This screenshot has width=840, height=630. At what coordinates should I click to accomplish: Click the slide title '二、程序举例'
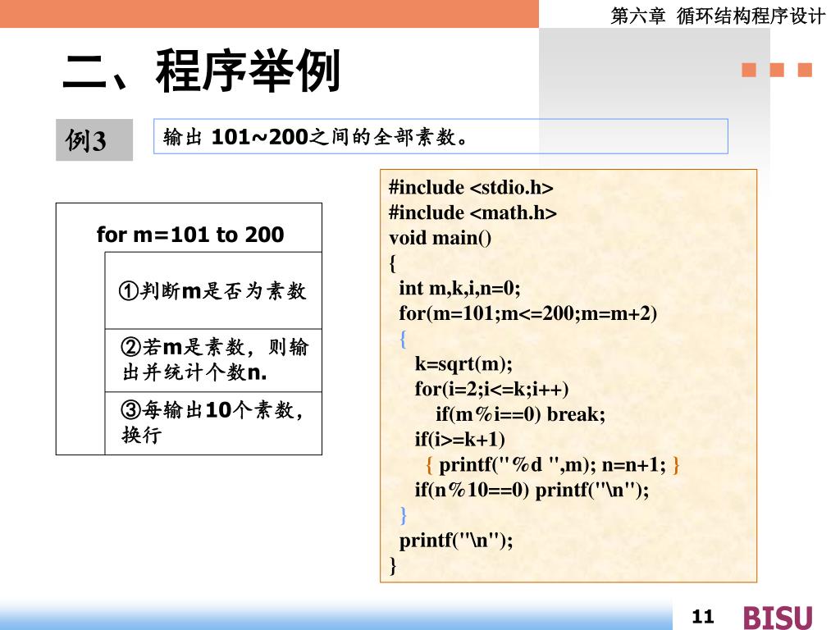click(x=202, y=71)
